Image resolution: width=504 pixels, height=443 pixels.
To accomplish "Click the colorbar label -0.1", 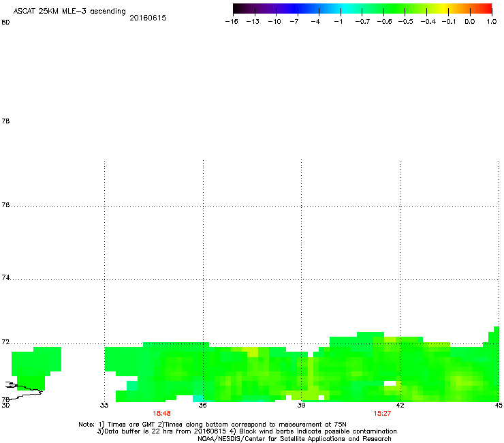I will [x=449, y=22].
